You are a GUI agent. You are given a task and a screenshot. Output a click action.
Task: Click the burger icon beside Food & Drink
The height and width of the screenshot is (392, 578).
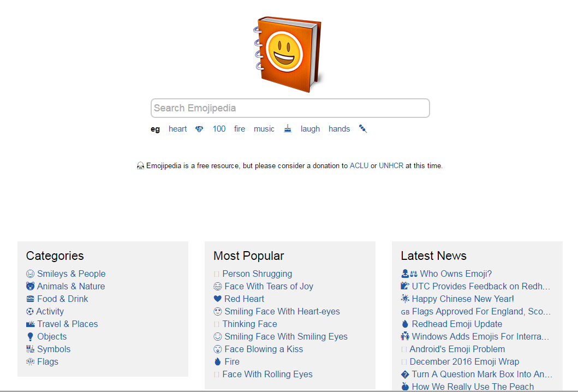click(x=30, y=299)
